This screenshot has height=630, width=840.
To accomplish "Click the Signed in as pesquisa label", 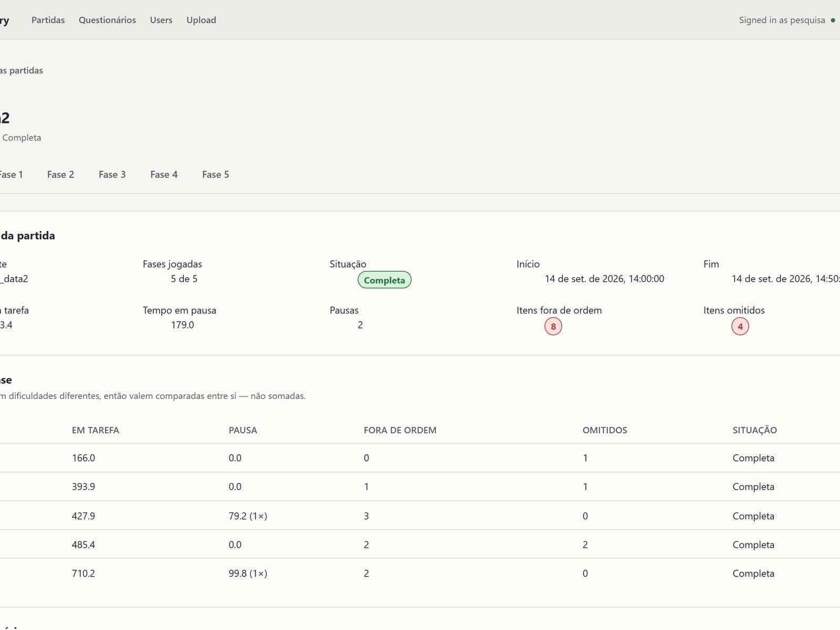I will click(782, 20).
